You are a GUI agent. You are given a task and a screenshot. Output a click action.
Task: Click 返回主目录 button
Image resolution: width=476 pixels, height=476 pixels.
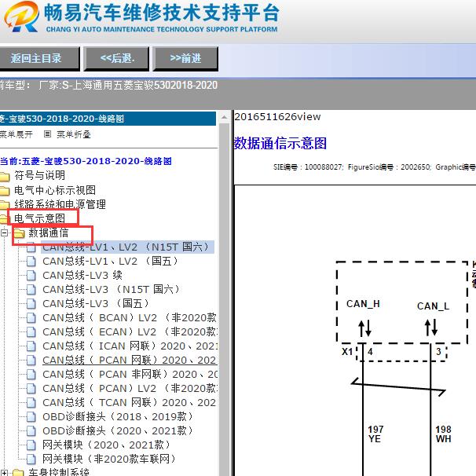pos(39,58)
